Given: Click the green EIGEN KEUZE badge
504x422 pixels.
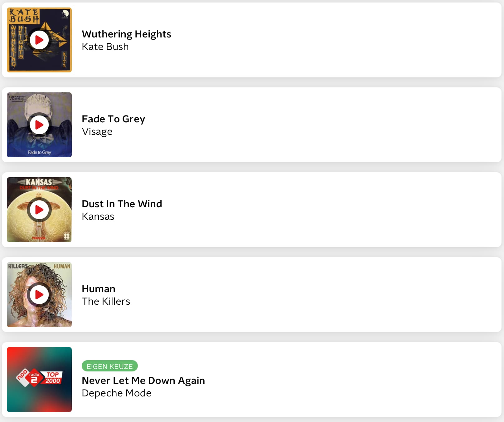Looking at the screenshot, I should 109,366.
